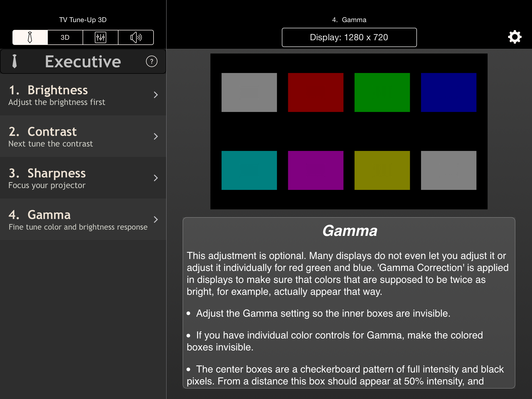Viewport: 532px width, 399px height.
Task: Open step 1 Brightness item
Action: (x=78, y=95)
